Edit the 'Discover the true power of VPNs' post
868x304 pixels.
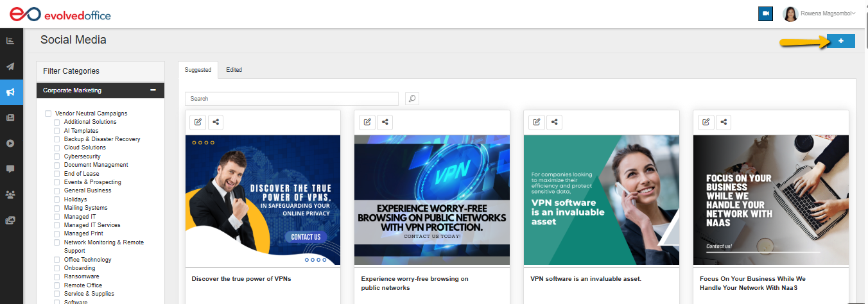(x=198, y=122)
